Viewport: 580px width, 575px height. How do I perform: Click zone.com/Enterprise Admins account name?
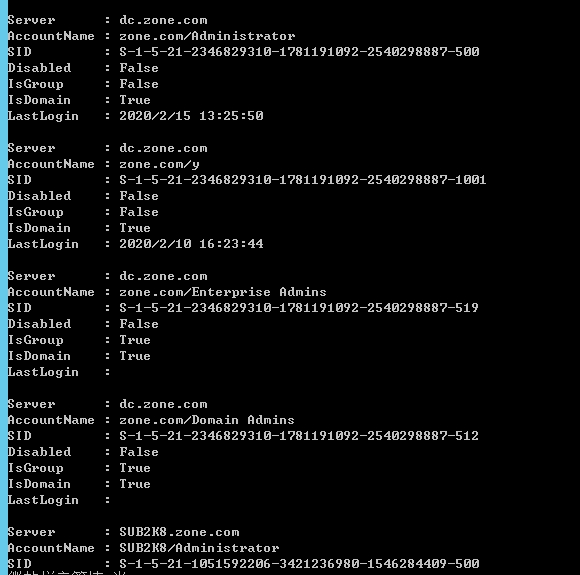point(223,292)
